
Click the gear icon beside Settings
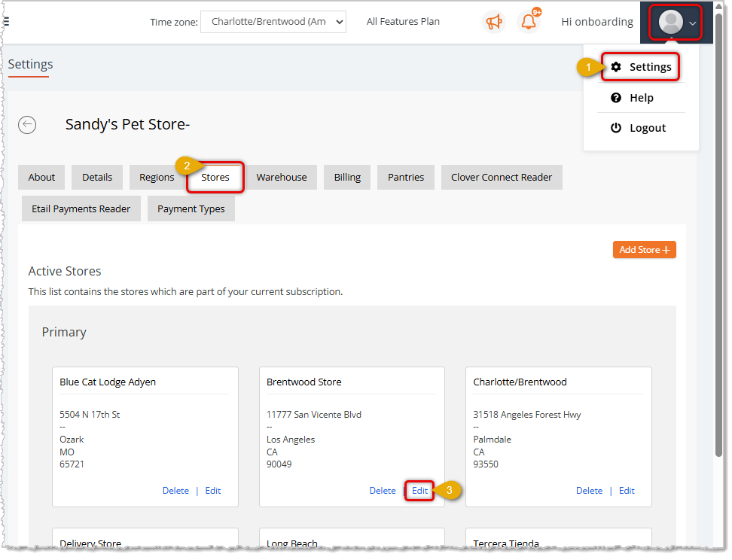pos(616,67)
